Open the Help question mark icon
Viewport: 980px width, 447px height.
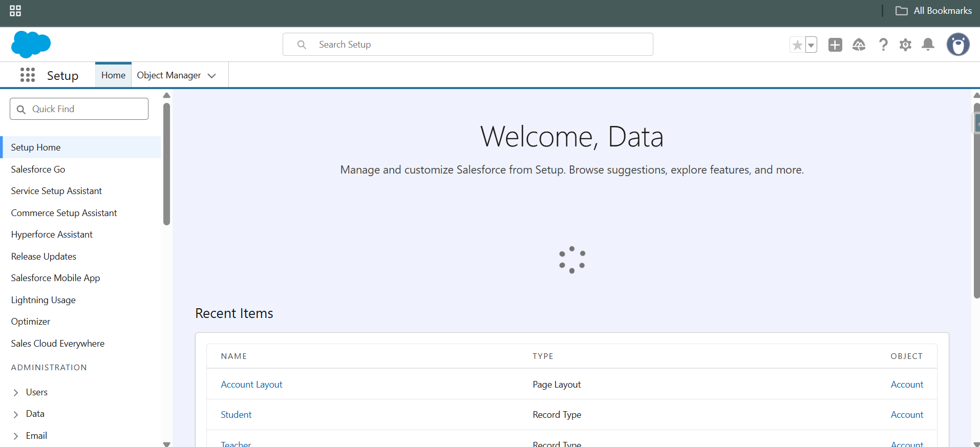(883, 45)
